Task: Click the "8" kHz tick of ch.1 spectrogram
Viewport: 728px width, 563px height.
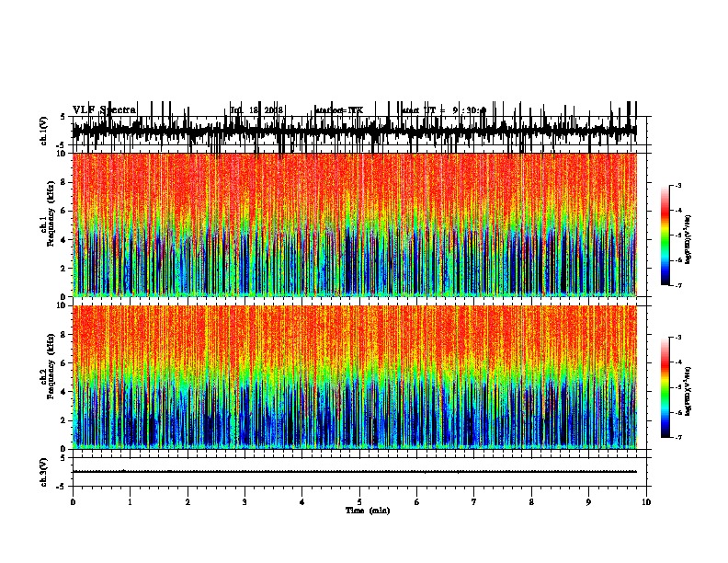Action: (64, 182)
